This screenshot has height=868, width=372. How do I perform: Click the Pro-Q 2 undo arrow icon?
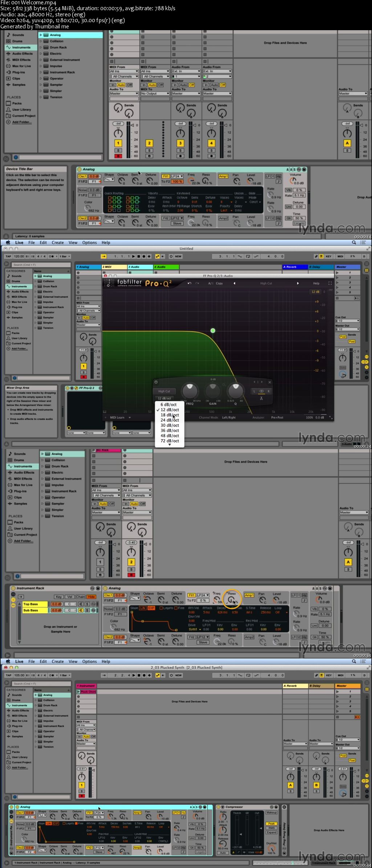(x=189, y=283)
